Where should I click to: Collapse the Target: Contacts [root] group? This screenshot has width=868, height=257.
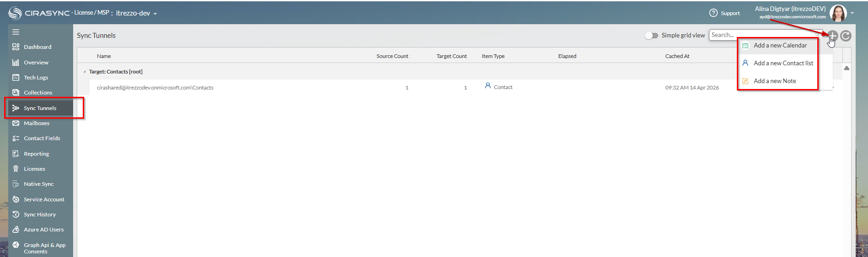point(85,72)
